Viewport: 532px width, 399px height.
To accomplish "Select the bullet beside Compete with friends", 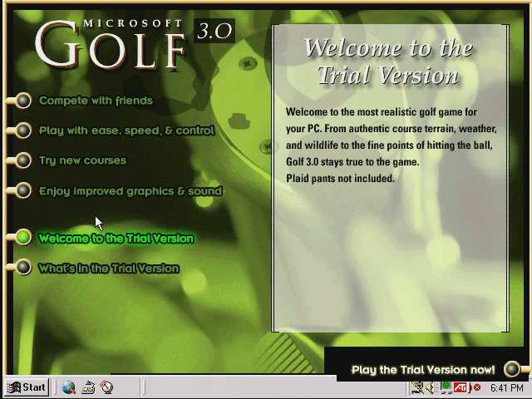I will [23, 101].
